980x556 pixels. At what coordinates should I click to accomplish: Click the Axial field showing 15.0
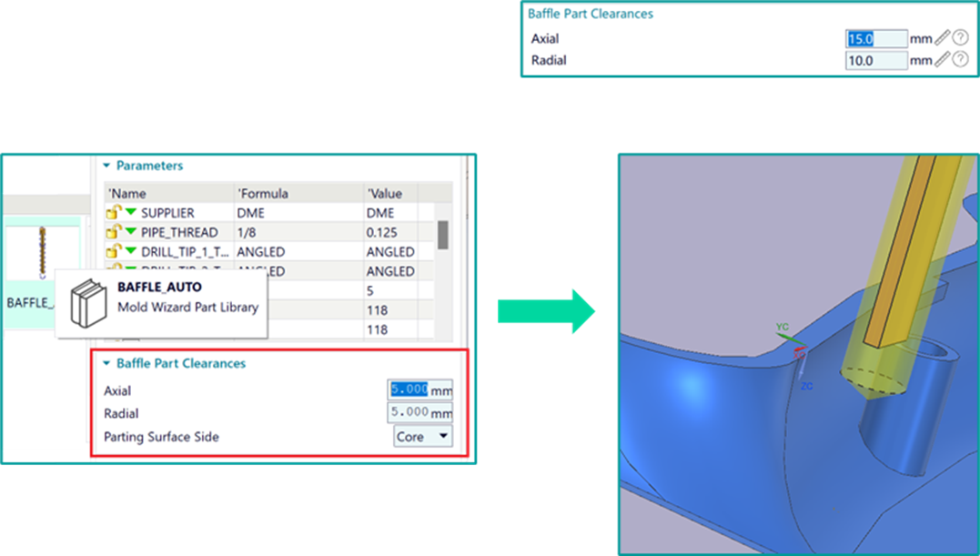pyautogui.click(x=876, y=38)
